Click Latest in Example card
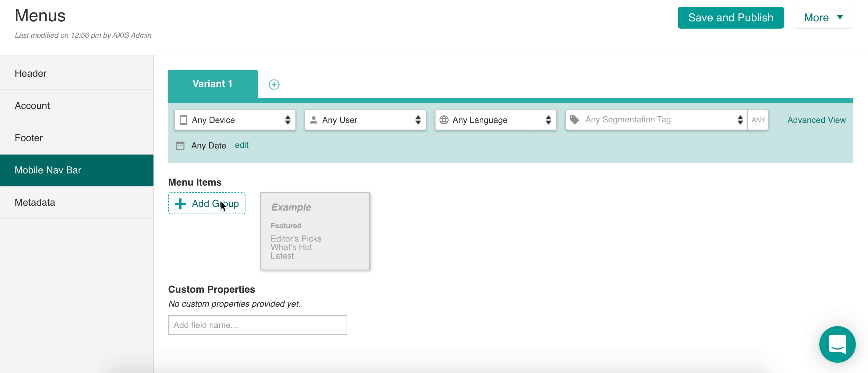The height and width of the screenshot is (373, 868). point(282,256)
